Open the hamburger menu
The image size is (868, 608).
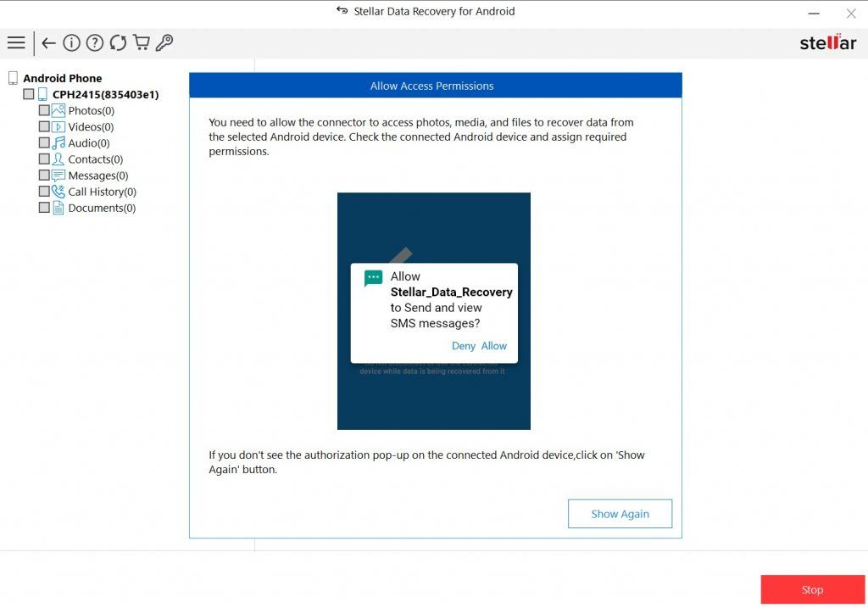pos(16,42)
